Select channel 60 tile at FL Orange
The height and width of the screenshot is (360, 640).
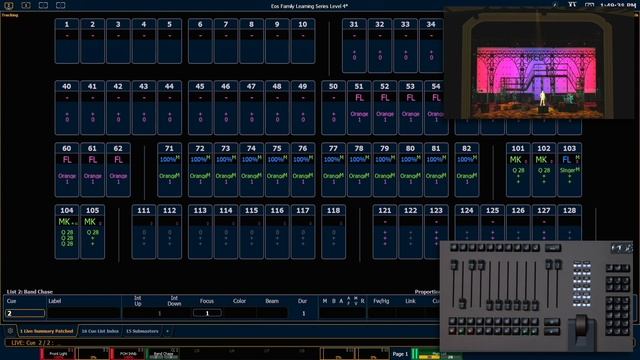[x=67, y=169]
